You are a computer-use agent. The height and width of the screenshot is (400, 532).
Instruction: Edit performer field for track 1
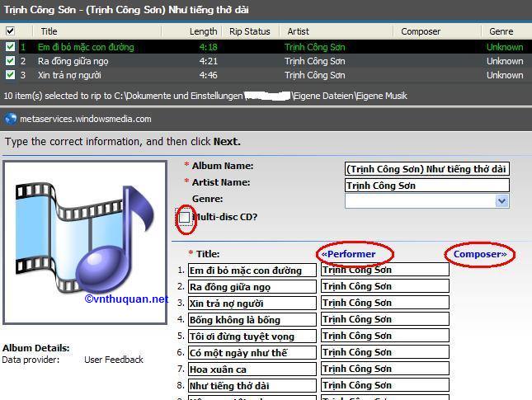click(385, 270)
